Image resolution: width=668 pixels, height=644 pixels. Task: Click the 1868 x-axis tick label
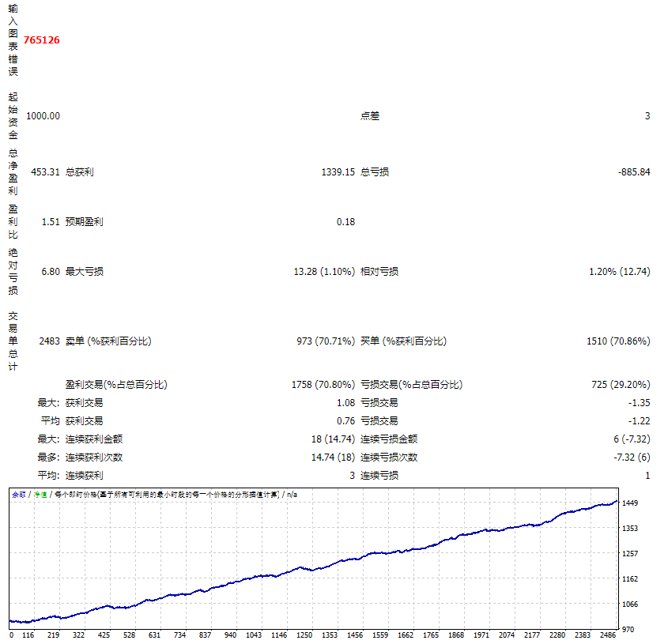tap(456, 635)
